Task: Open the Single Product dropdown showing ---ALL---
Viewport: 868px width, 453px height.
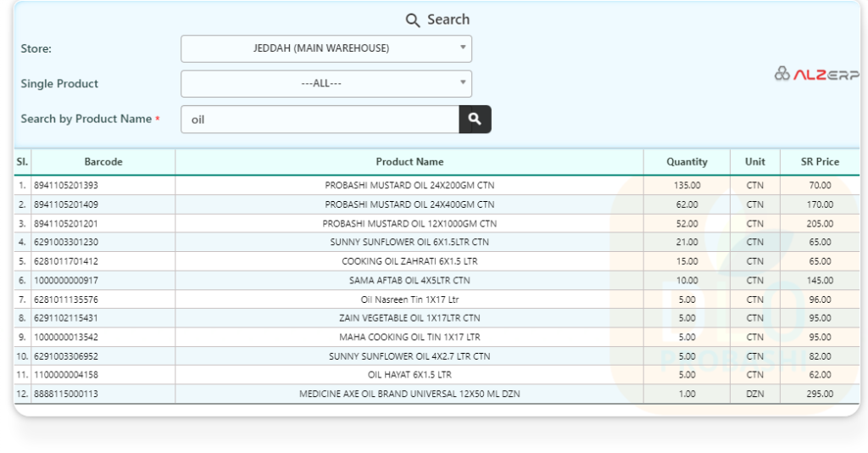Action: [326, 84]
